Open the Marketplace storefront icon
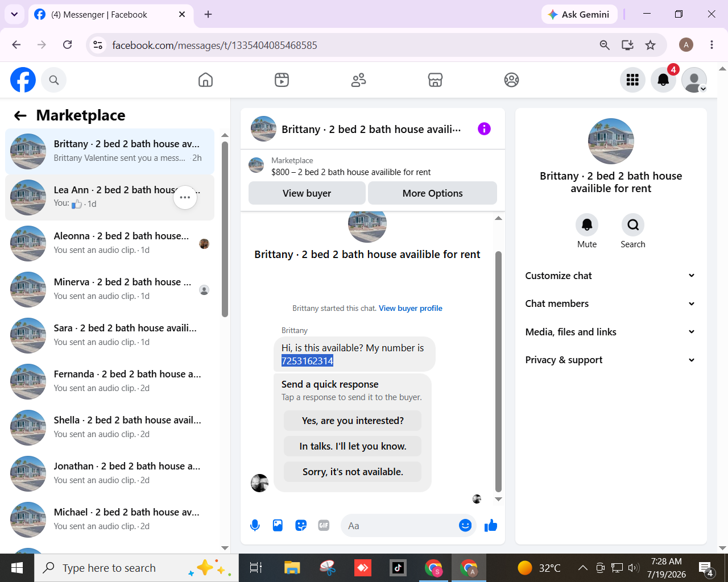Viewport: 728px width, 582px height. click(435, 80)
